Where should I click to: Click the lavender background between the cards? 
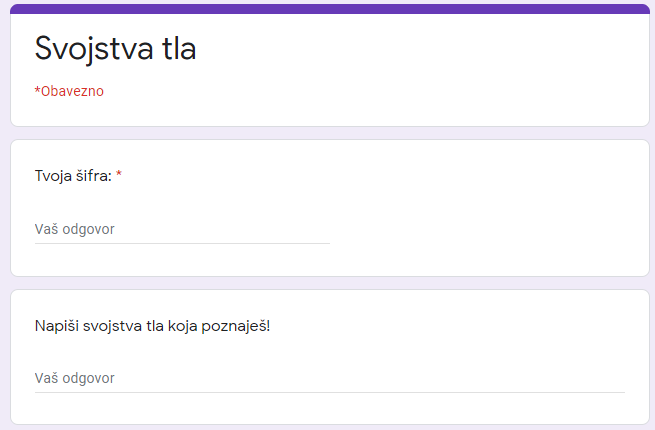coord(330,133)
